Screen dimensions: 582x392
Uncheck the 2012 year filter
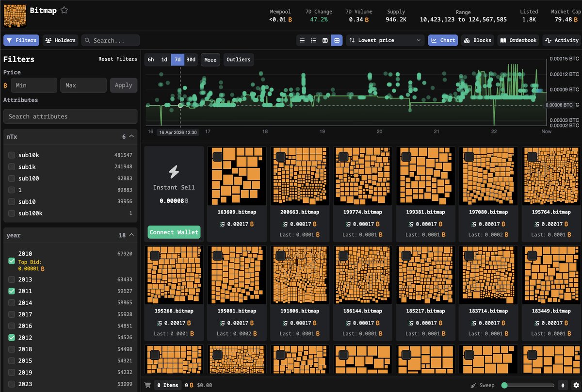tap(12, 338)
